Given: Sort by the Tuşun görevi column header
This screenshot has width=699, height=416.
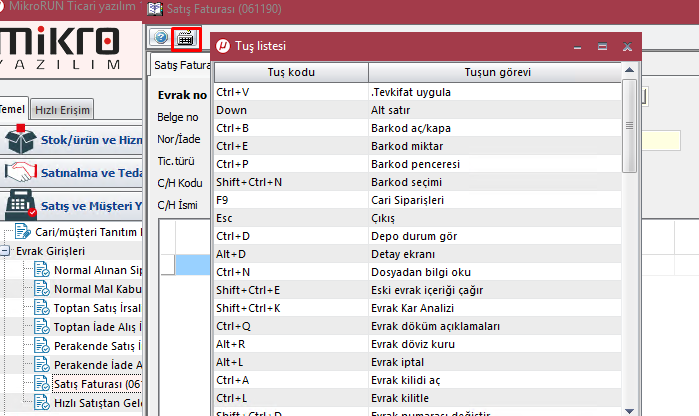Looking at the screenshot, I should click(497, 73).
